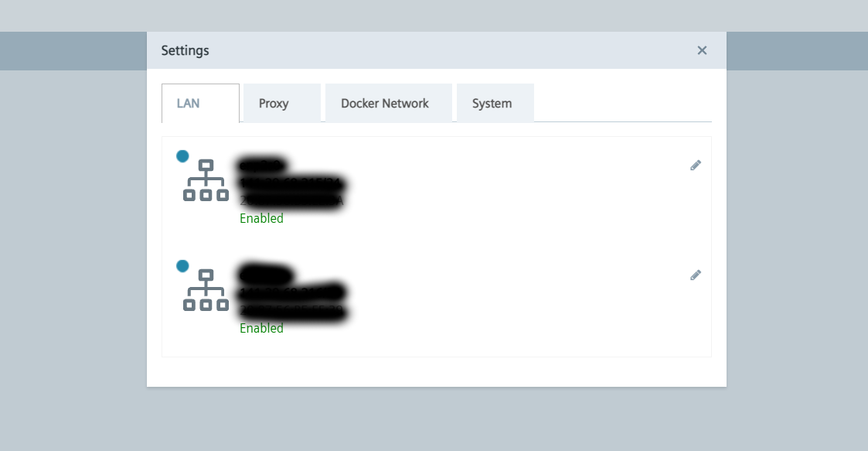Screen dimensions: 868x451
Task: Close the Settings dialog
Action: pyautogui.click(x=702, y=50)
